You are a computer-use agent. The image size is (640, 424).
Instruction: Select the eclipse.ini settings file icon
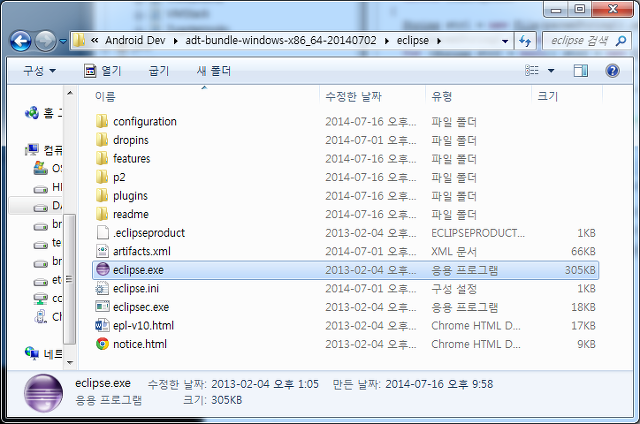[102, 289]
